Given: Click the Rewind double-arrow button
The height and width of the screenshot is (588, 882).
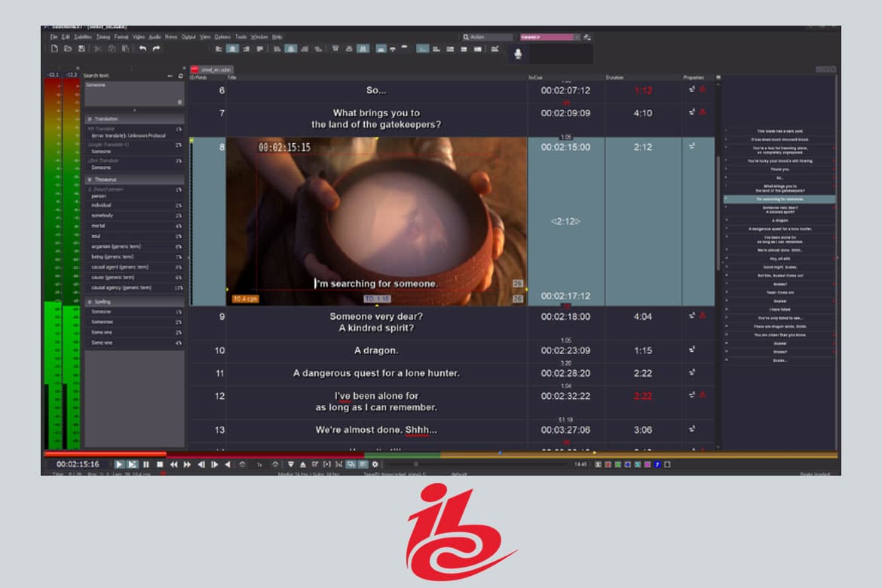Looking at the screenshot, I should tap(174, 465).
